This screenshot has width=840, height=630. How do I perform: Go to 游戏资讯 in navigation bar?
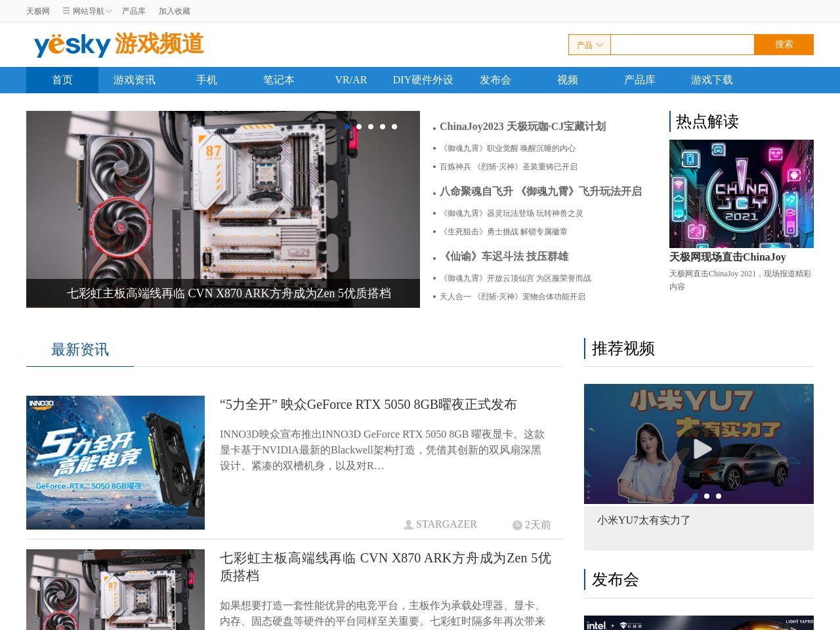(135, 80)
